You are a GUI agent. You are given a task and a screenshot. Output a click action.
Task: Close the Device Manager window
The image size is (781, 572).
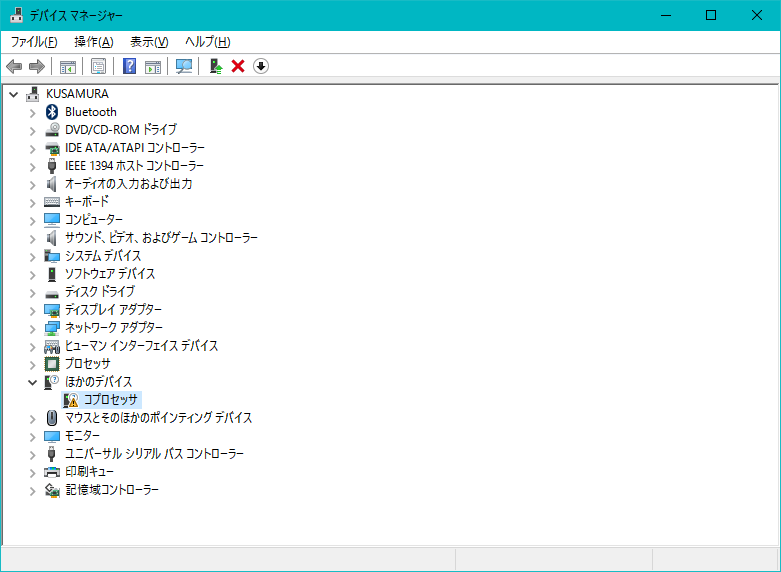pos(757,15)
